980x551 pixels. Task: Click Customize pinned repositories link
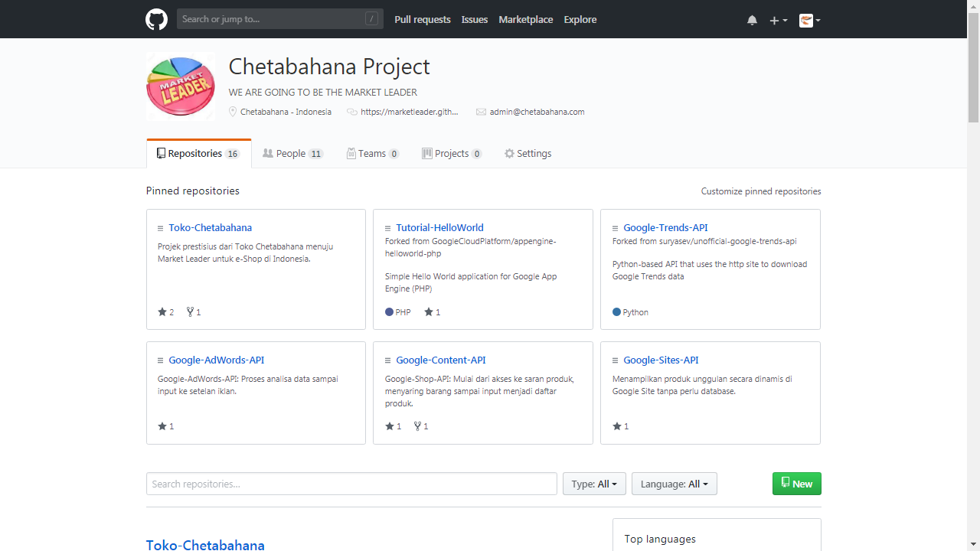click(x=761, y=191)
